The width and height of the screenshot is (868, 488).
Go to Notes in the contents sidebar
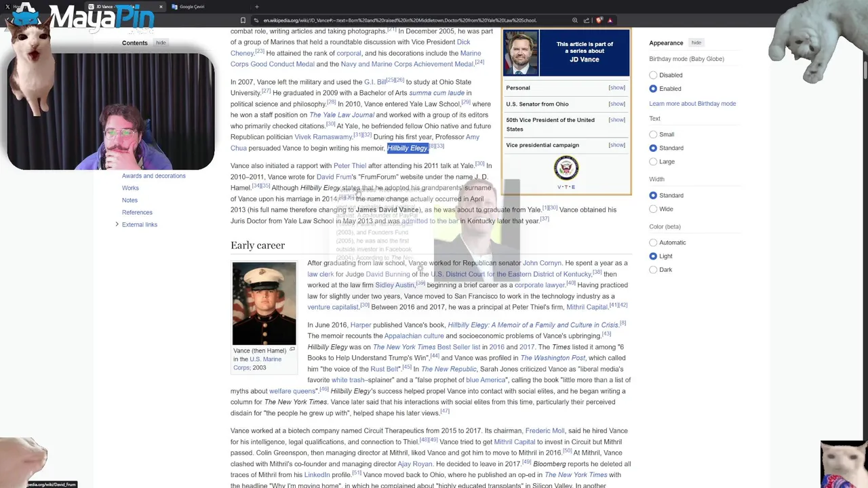[x=130, y=201]
